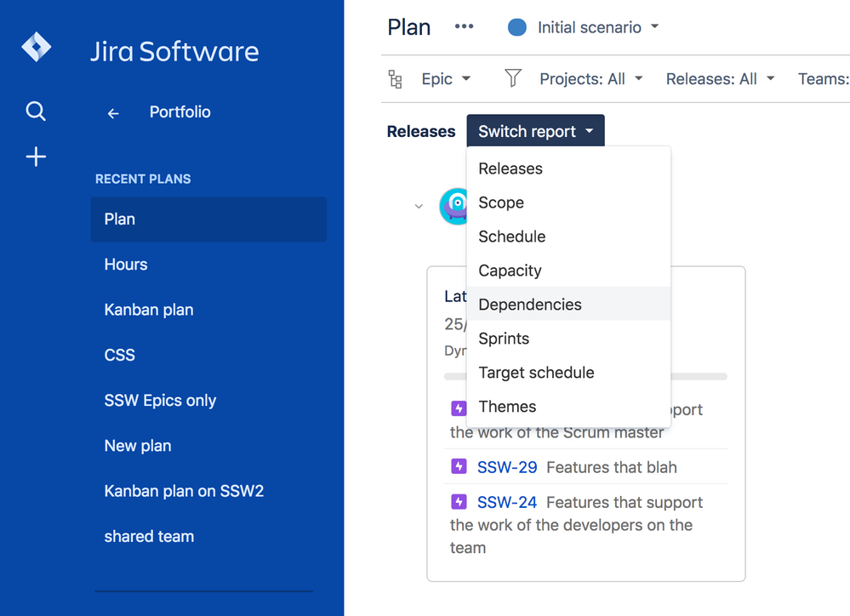This screenshot has height=616, width=850.
Task: Go to Portfolio in the sidebar
Action: pyautogui.click(x=180, y=111)
